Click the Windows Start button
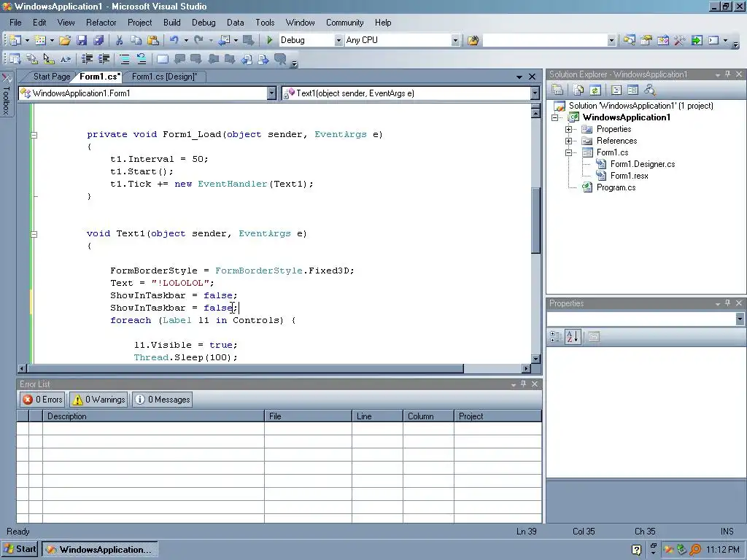Viewport: 747px width, 560px height. pyautogui.click(x=20, y=550)
